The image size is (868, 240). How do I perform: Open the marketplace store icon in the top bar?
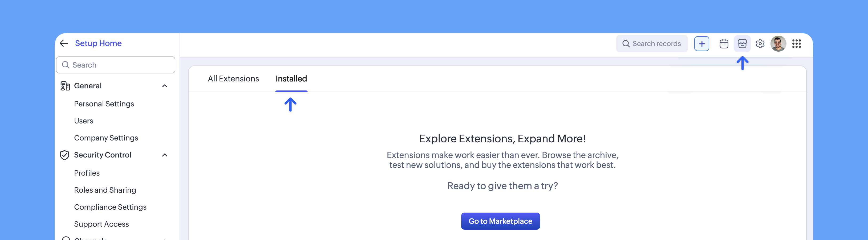pos(742,43)
